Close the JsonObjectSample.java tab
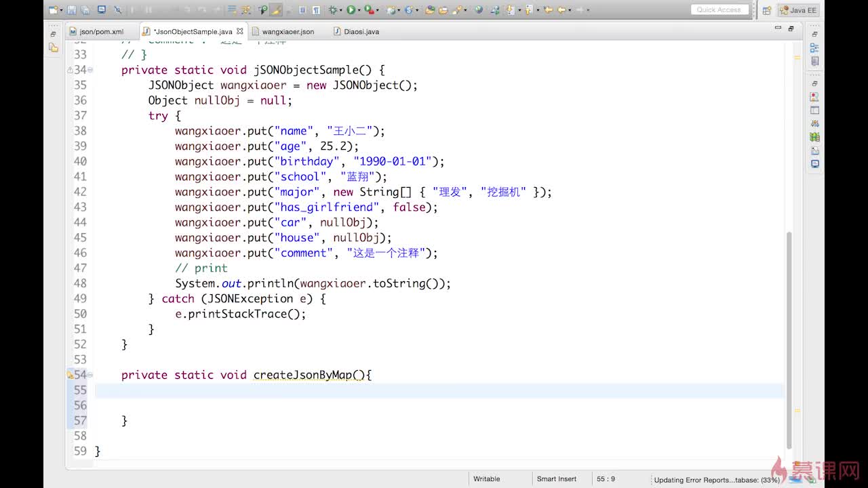The height and width of the screenshot is (488, 868). pos(239,31)
